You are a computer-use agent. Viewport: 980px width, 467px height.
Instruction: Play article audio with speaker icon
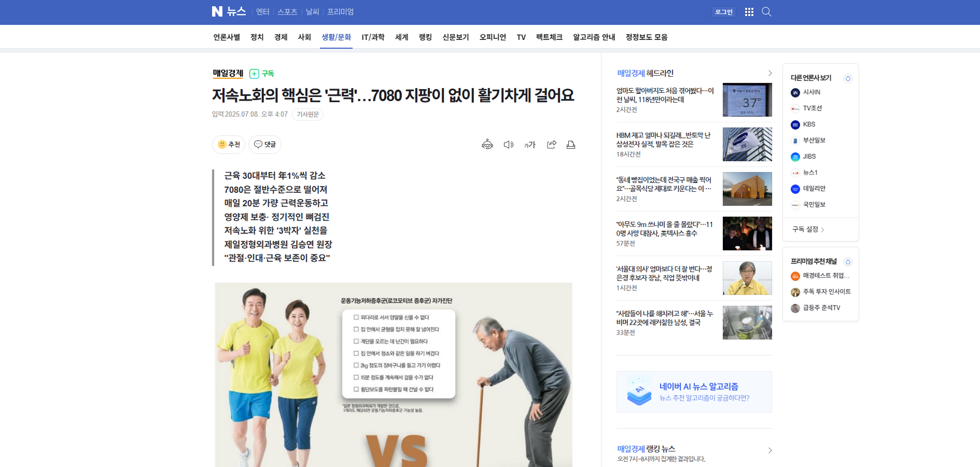[508, 145]
